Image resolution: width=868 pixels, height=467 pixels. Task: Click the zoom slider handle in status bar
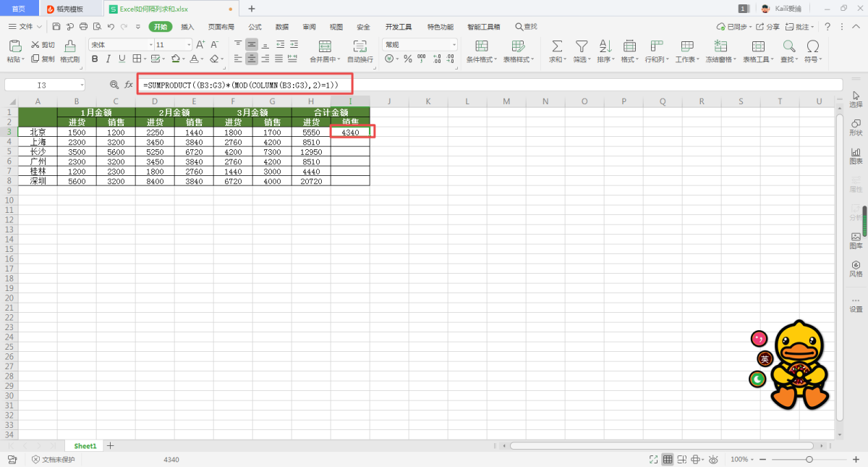coord(809,460)
